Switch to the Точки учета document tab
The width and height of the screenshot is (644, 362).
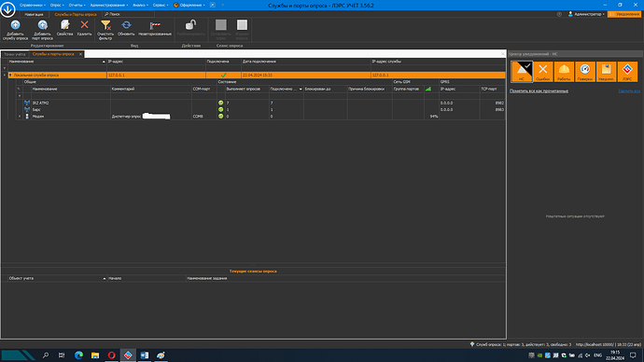tap(15, 54)
